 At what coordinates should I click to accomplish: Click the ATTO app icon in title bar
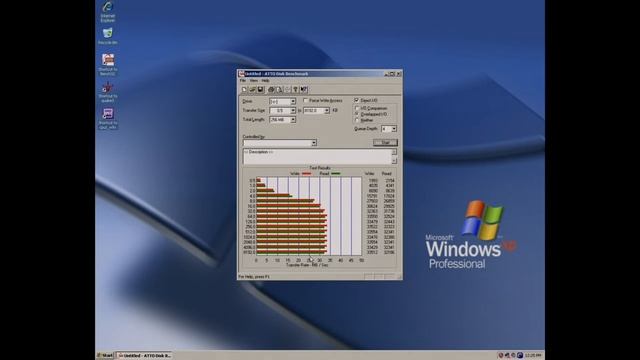click(242, 74)
